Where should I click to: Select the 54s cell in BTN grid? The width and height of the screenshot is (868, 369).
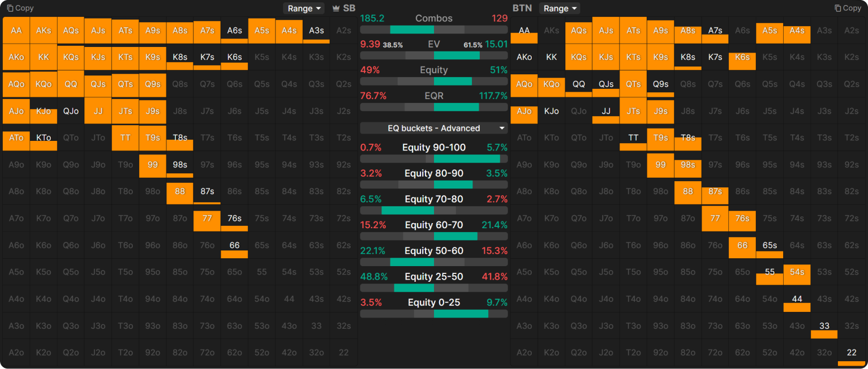click(797, 272)
